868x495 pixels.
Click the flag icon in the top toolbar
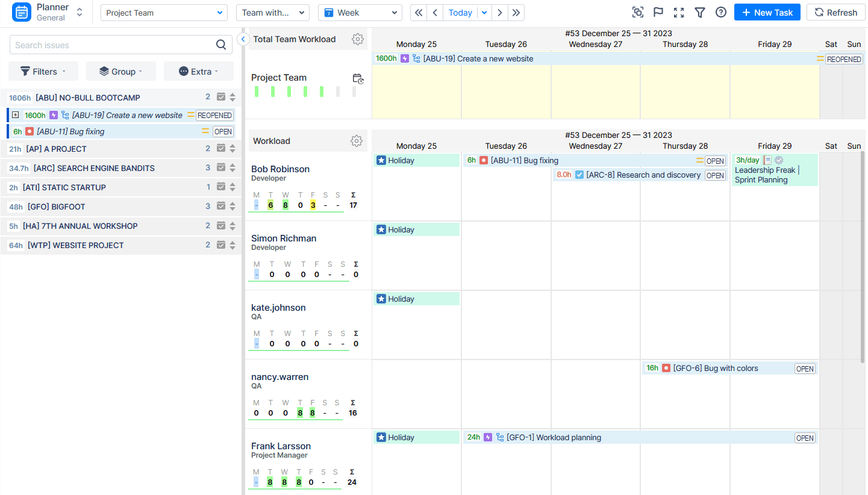click(658, 12)
